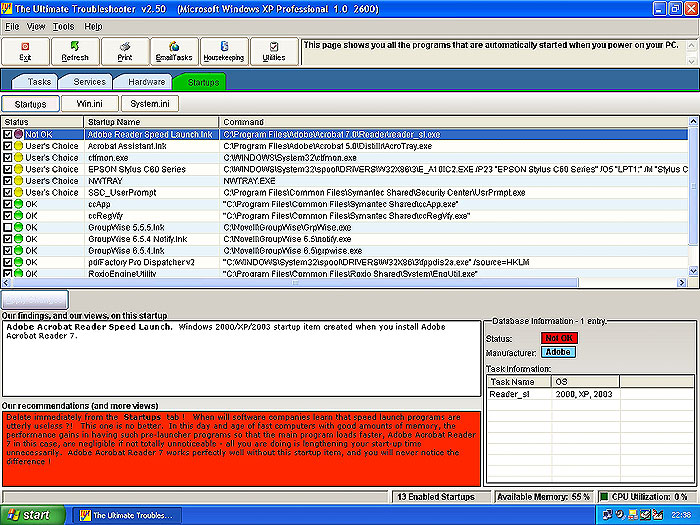Image resolution: width=700 pixels, height=525 pixels.
Task: Click the blue Adobe manufacturer swatch
Action: (558, 352)
